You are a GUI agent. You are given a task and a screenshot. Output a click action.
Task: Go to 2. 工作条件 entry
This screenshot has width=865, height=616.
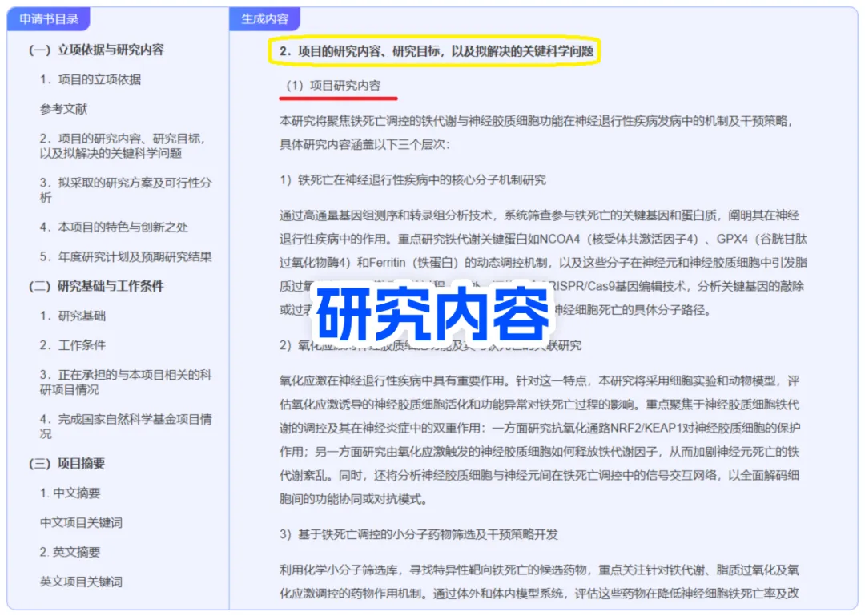click(73, 345)
